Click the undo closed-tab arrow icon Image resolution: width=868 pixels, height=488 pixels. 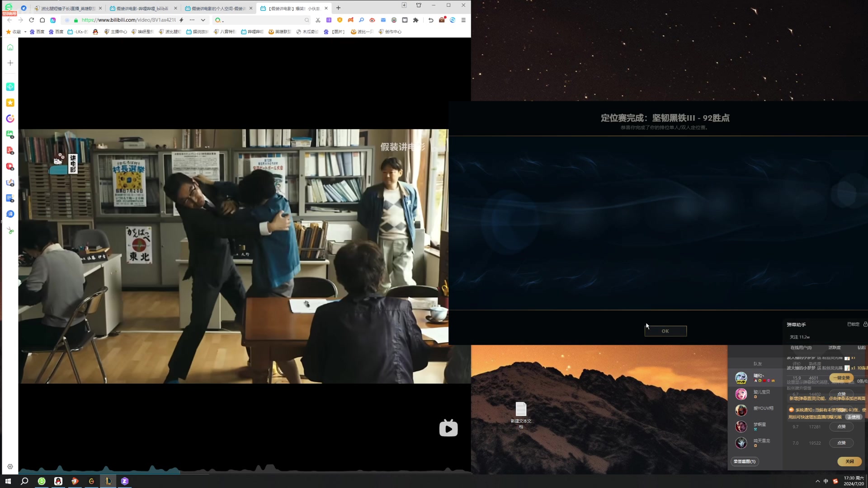pyautogui.click(x=430, y=20)
